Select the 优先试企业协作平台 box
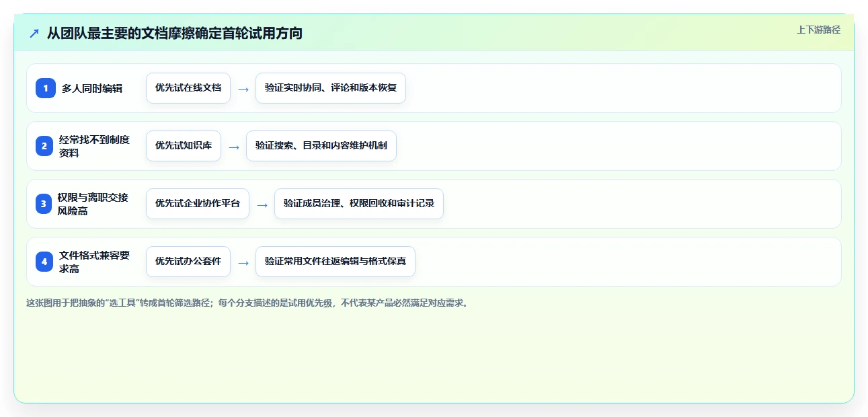868x417 pixels. 198,204
